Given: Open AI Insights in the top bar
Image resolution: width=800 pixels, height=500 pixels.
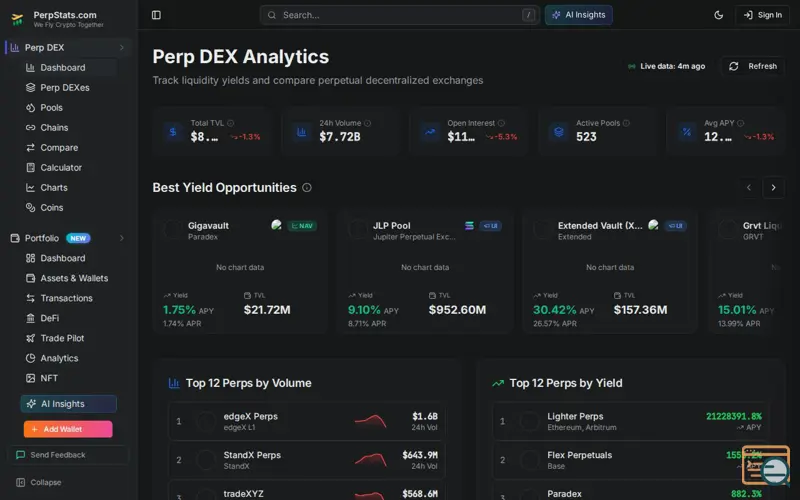Looking at the screenshot, I should pos(579,15).
